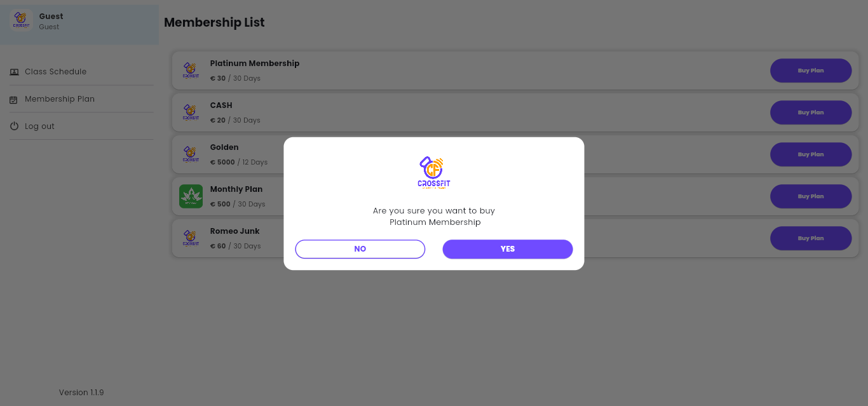Image resolution: width=868 pixels, height=406 pixels.
Task: Click the green Monthly Plan icon
Action: pyautogui.click(x=191, y=196)
